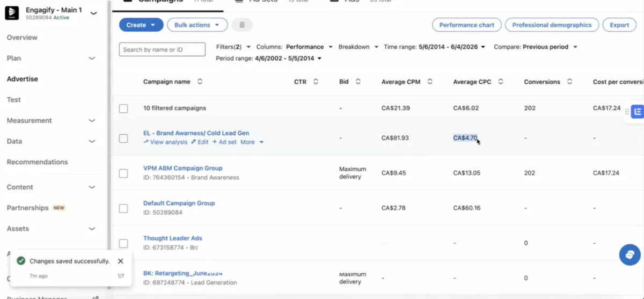
Task: Open the Bulk actions dropdown
Action: [x=197, y=25]
